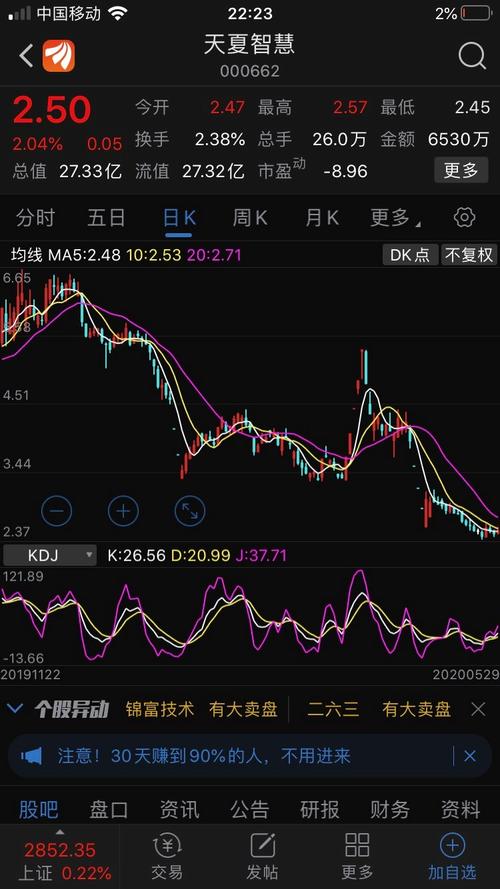Viewport: 500px width, 889px height.
Task: Zoom out chart with minus icon
Action: 57,511
